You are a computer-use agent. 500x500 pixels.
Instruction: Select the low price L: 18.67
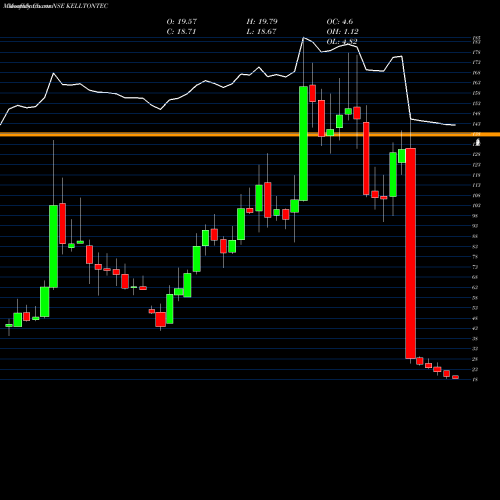(261, 31)
